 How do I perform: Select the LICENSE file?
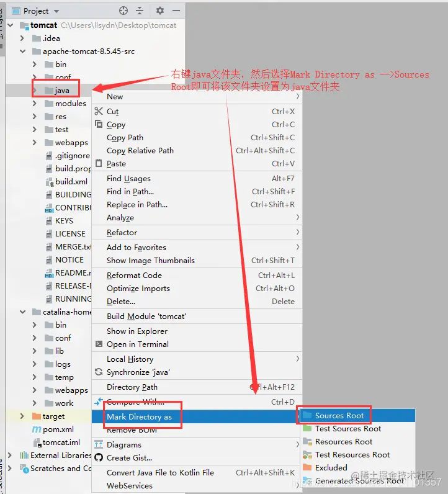click(x=70, y=234)
